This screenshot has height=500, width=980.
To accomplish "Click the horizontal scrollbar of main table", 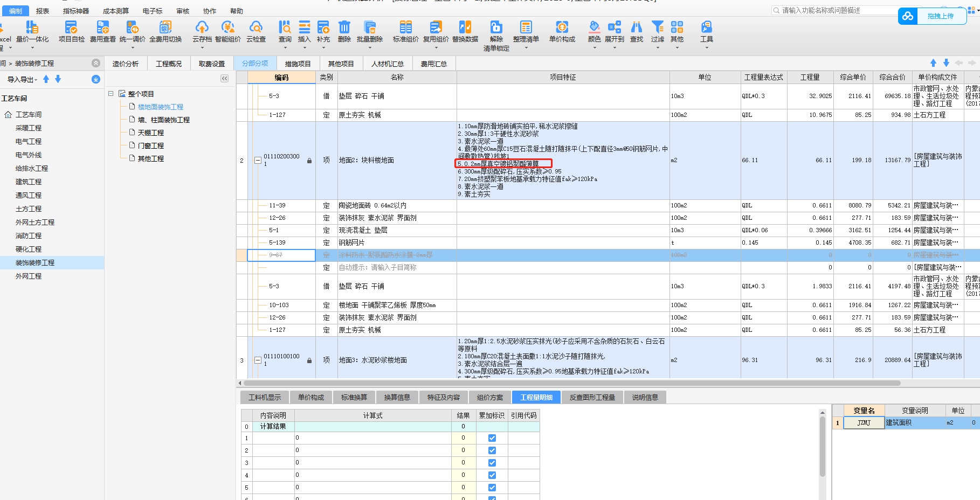I will click(572, 383).
